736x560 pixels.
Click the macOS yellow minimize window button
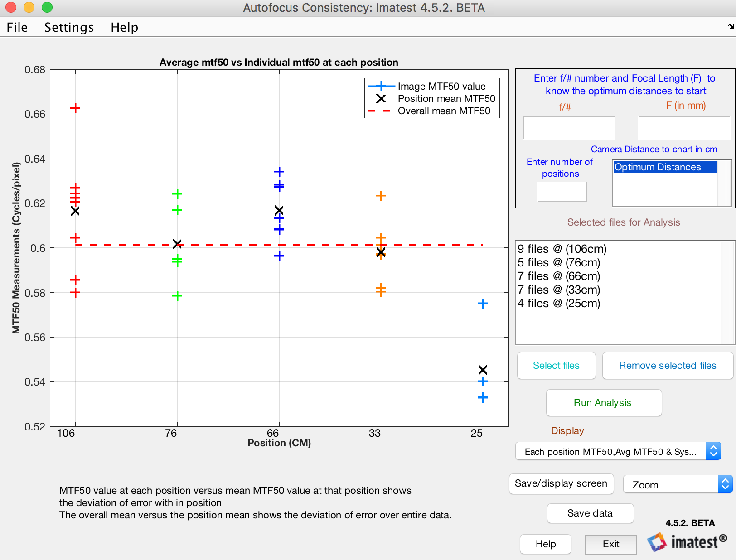29,7
